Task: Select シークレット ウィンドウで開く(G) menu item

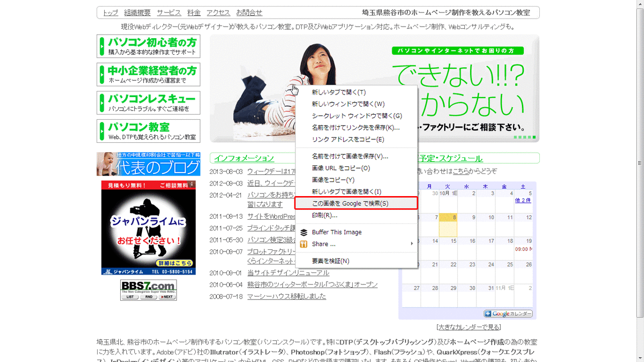Action: pos(356,116)
